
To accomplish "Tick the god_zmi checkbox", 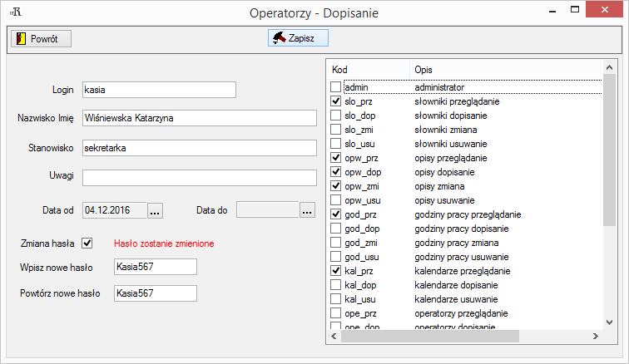I will pos(336,243).
